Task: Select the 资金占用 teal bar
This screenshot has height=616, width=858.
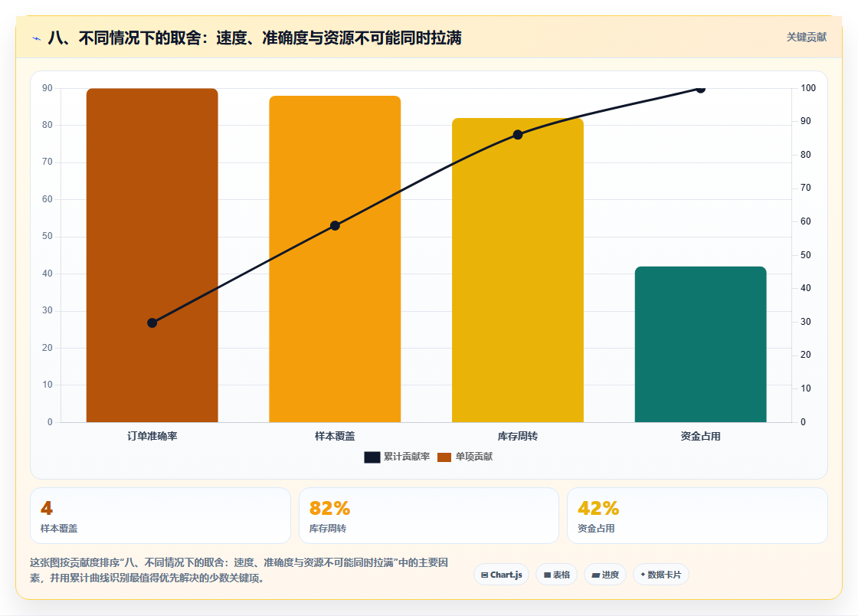Action: pyautogui.click(x=700, y=344)
